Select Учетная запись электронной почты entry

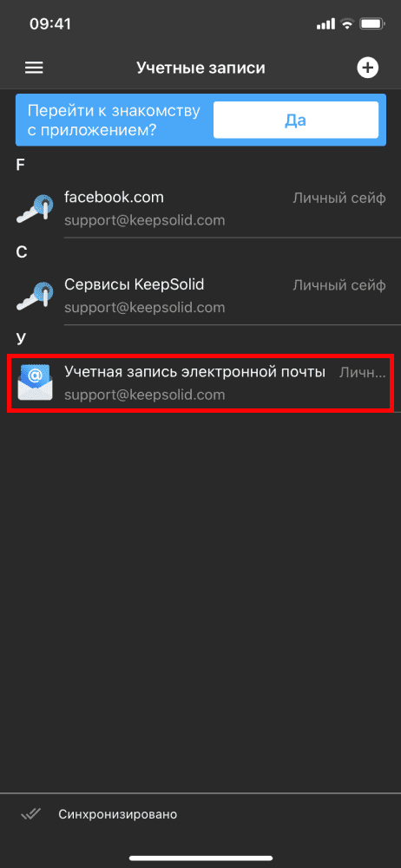pyautogui.click(x=200, y=383)
